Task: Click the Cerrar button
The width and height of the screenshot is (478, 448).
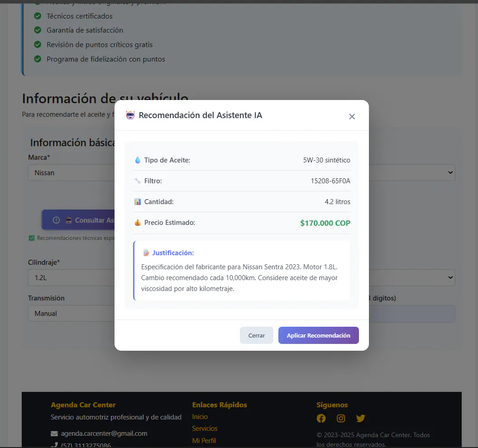Action: coord(256,335)
